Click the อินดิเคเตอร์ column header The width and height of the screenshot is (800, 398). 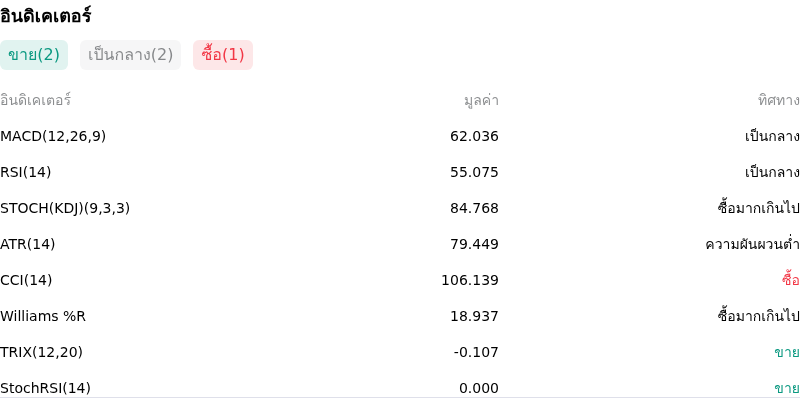[x=35, y=100]
